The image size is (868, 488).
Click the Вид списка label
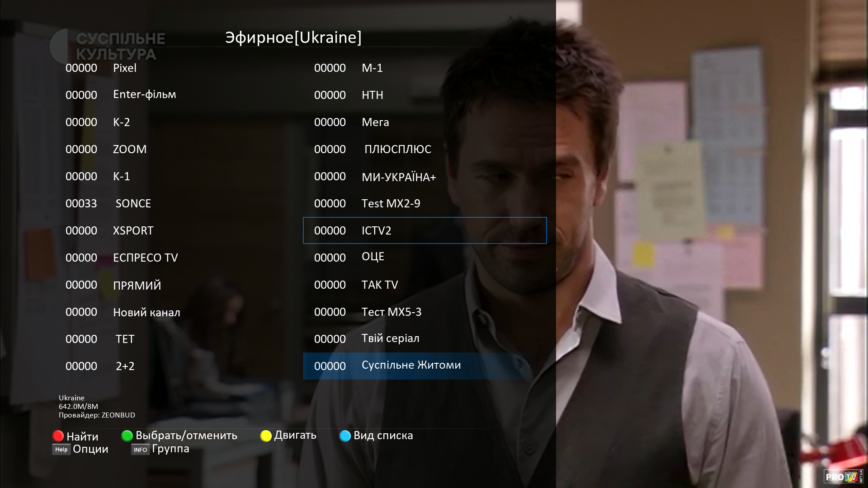tap(383, 436)
